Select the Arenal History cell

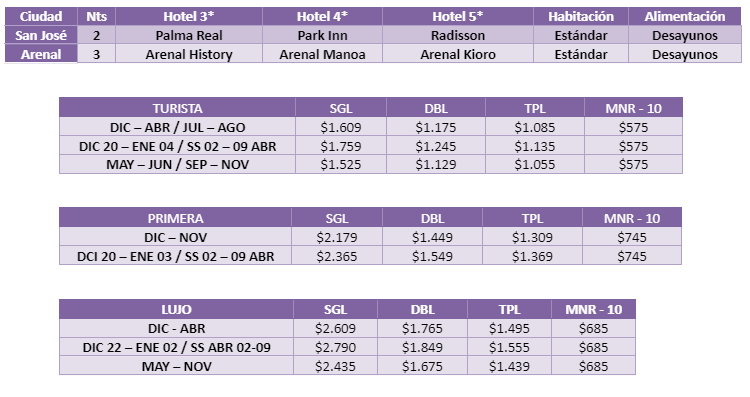189,54
